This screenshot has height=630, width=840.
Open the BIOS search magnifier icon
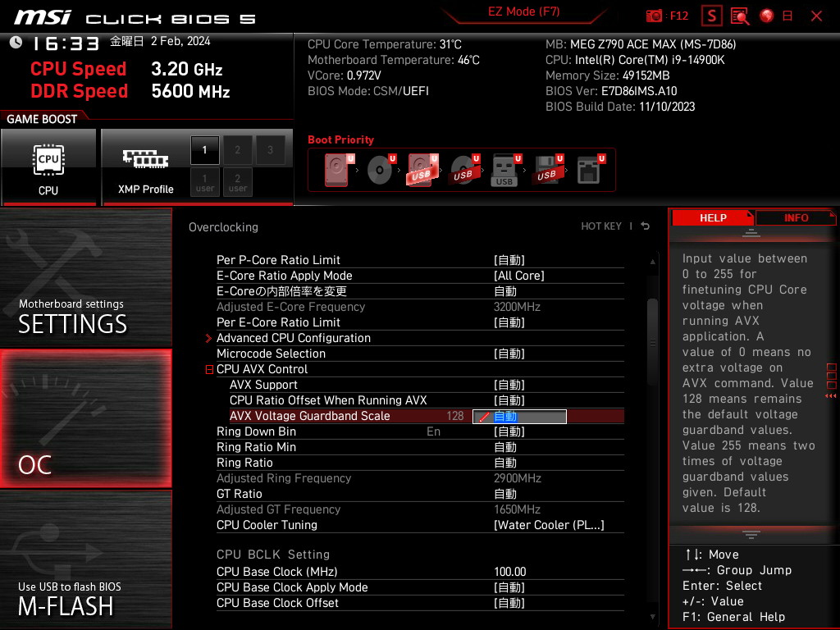tap(740, 16)
